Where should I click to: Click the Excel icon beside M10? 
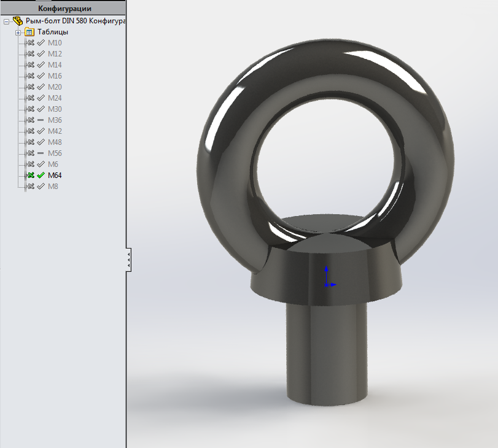pos(29,43)
